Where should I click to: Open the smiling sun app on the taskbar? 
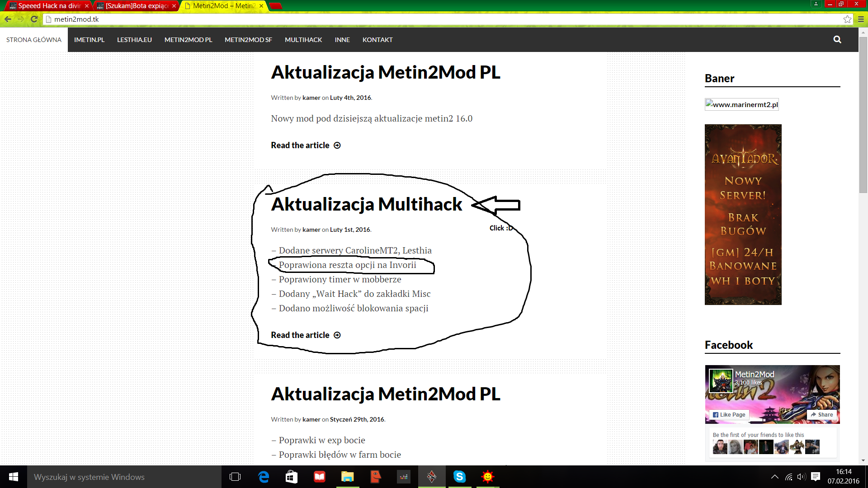tap(488, 477)
